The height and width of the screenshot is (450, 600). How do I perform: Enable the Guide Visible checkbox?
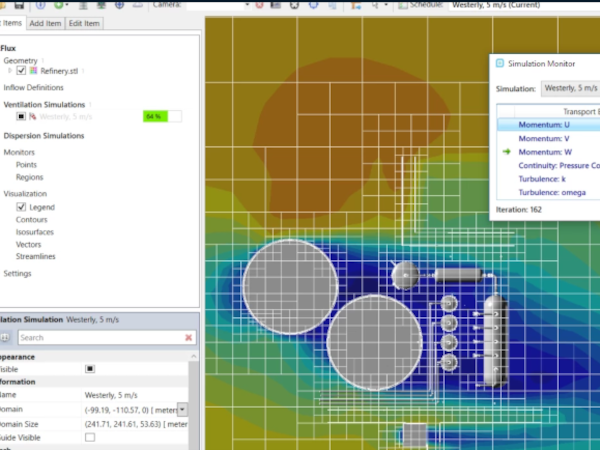tap(90, 437)
